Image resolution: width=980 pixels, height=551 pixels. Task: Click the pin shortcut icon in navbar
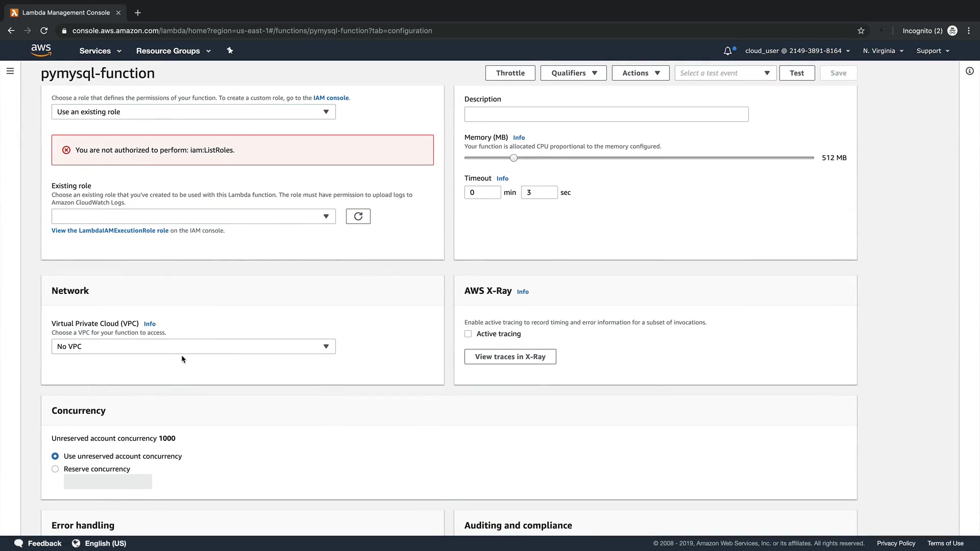230,51
